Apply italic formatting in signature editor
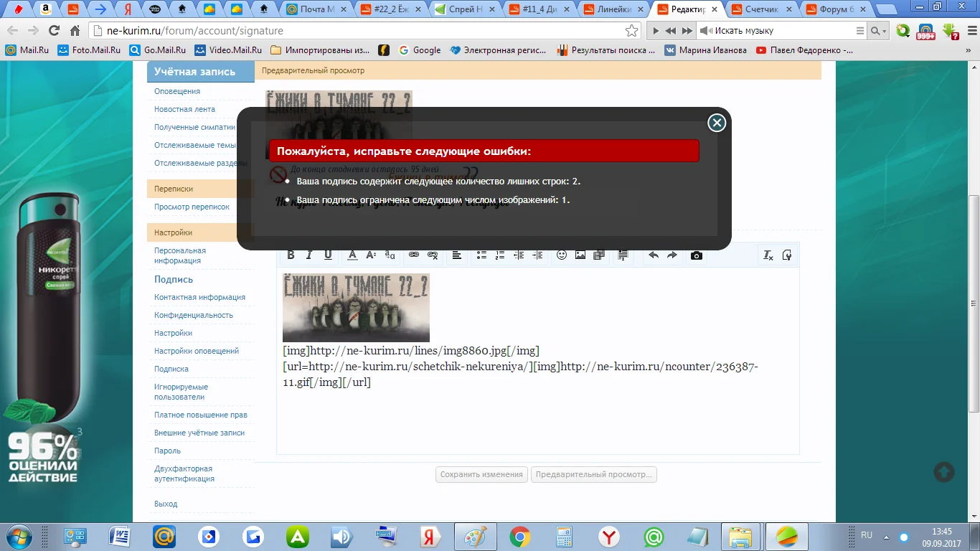This screenshot has height=551, width=980. 309,255
